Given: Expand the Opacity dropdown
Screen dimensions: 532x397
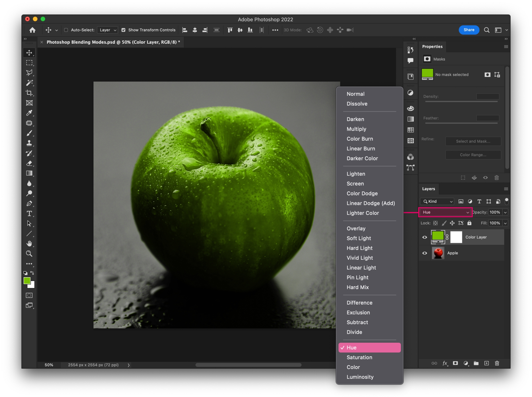Looking at the screenshot, I should (505, 212).
